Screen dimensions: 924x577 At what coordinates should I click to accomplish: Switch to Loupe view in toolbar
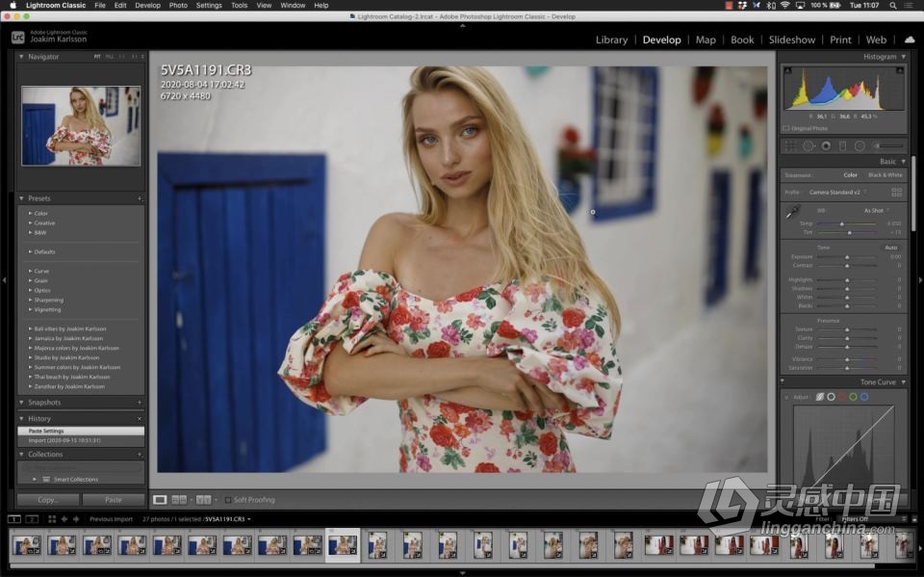(x=160, y=500)
